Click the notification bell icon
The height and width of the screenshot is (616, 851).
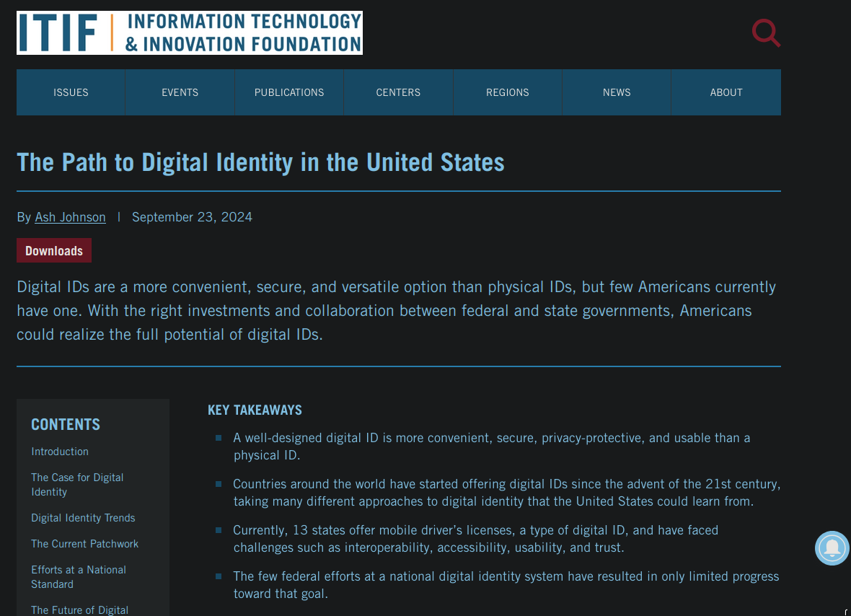pyautogui.click(x=832, y=548)
